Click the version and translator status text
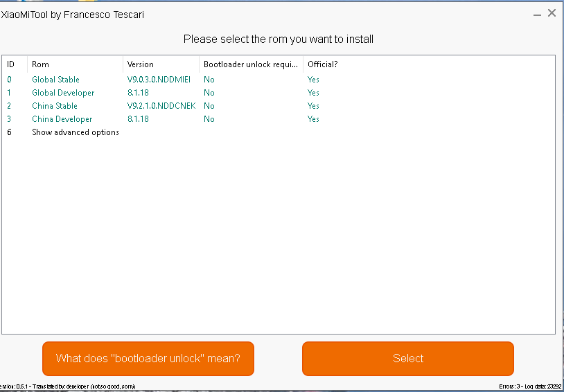 coord(68,386)
